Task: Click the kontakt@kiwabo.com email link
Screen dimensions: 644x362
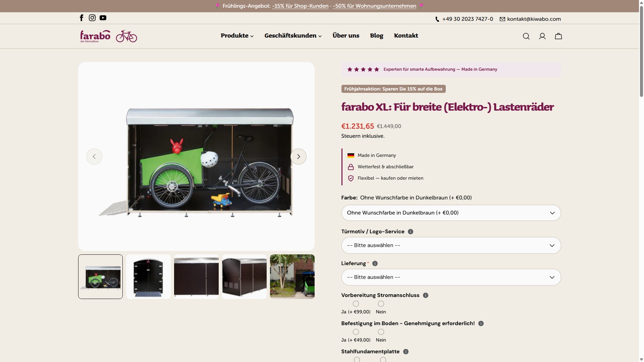Action: [x=534, y=19]
